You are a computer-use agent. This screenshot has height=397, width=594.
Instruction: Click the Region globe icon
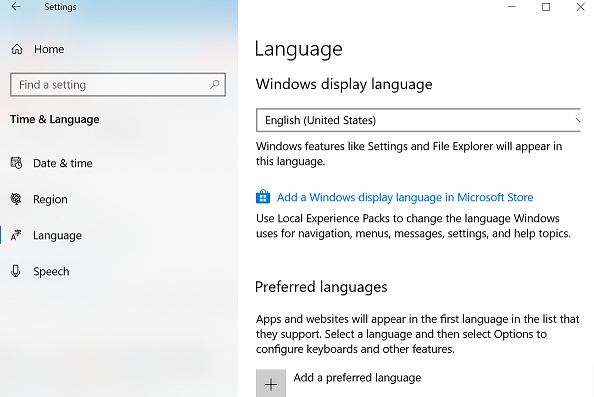pyautogui.click(x=16, y=199)
